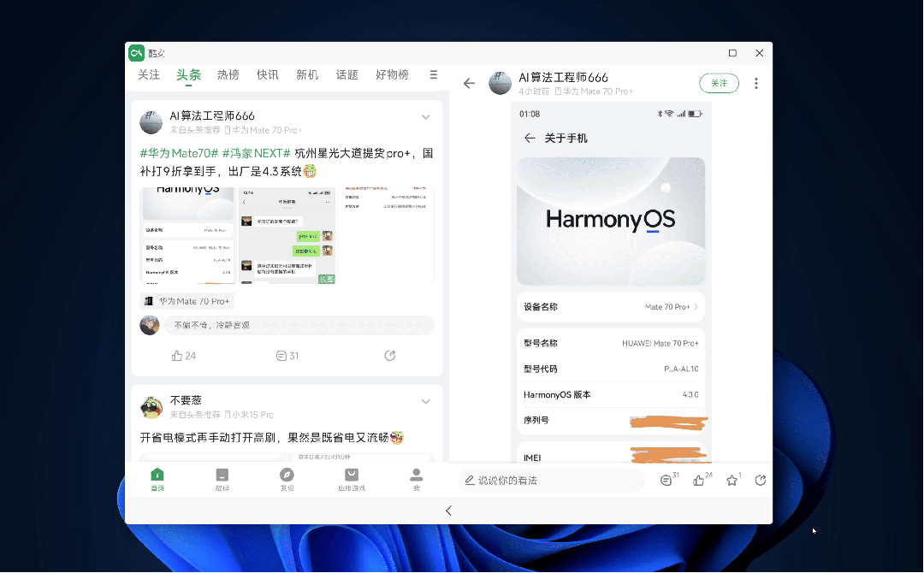924x573 pixels.
Task: Switch to the 热榜 tab
Action: click(x=228, y=74)
